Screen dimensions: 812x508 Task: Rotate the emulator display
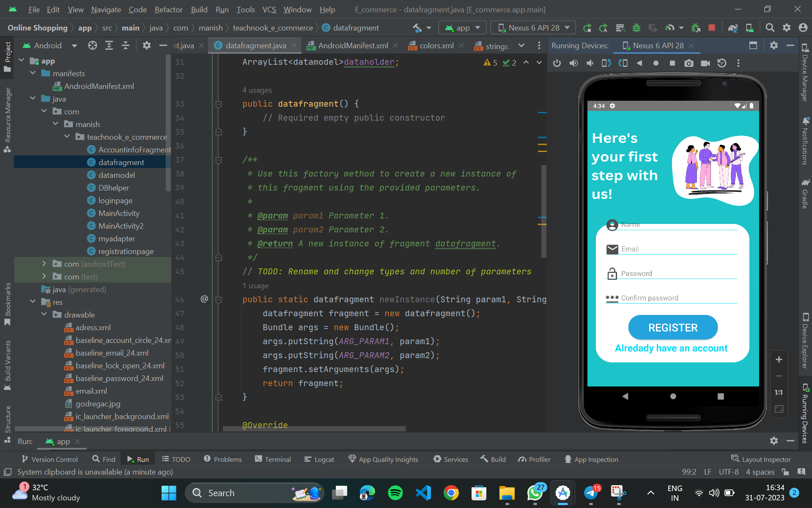pos(606,63)
